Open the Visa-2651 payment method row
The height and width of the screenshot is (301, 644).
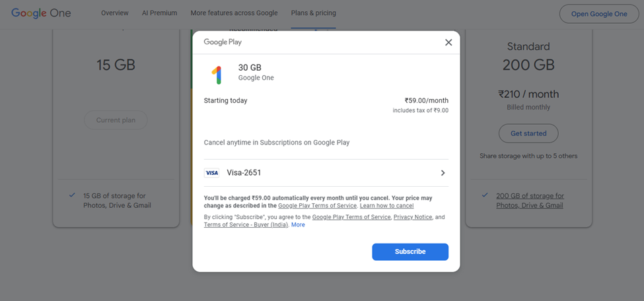point(326,173)
